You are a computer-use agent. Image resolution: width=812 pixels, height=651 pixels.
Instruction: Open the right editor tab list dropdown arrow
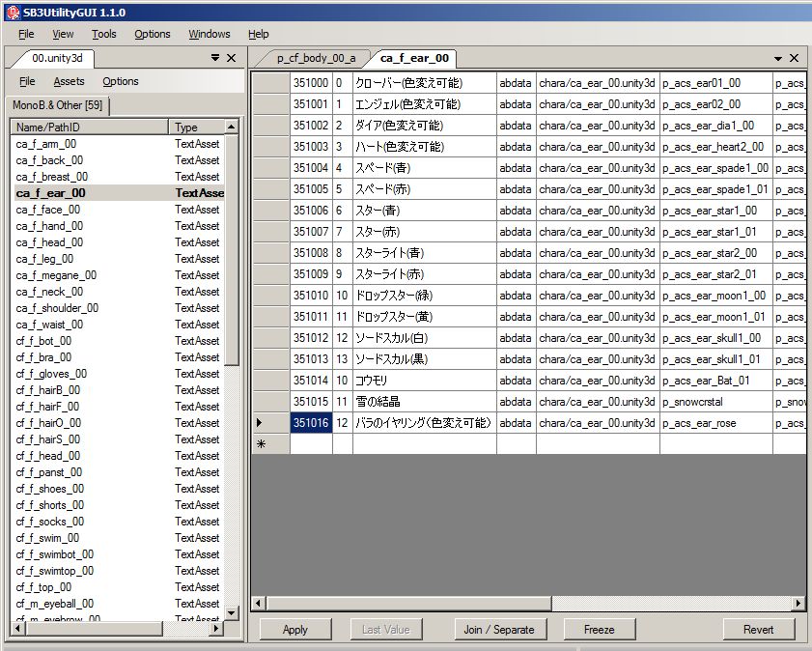point(778,58)
